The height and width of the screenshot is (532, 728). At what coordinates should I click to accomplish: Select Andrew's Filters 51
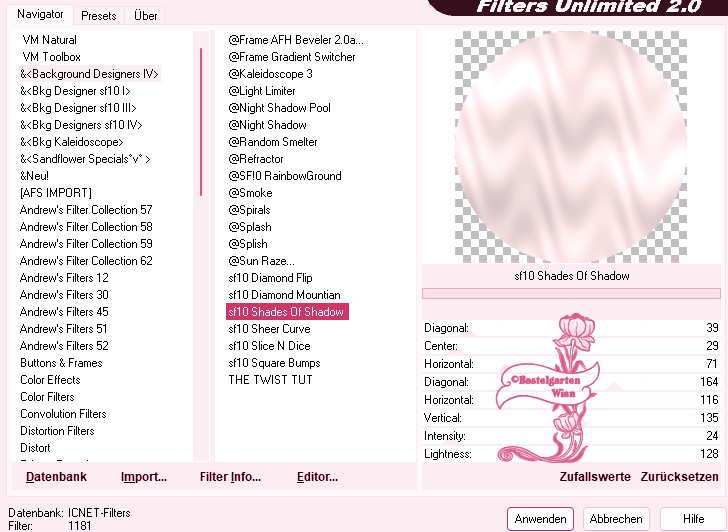click(63, 329)
